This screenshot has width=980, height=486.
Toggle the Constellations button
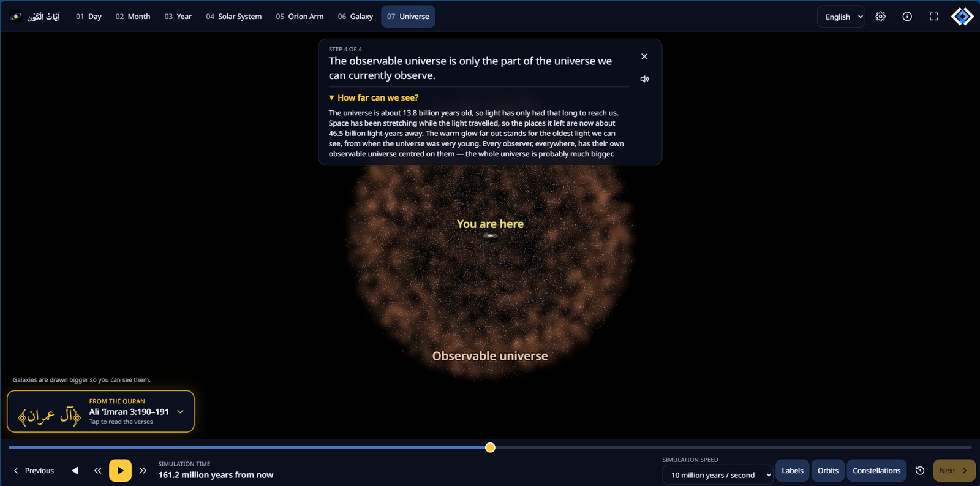pyautogui.click(x=876, y=471)
